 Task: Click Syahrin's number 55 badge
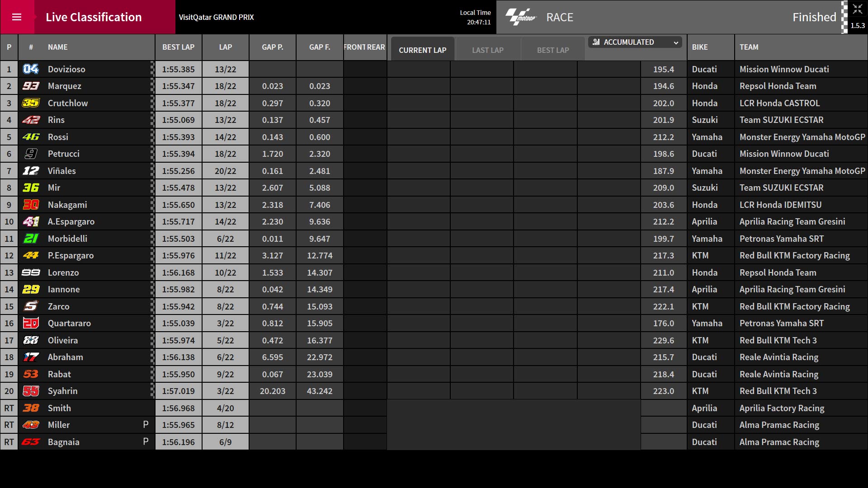(x=31, y=391)
